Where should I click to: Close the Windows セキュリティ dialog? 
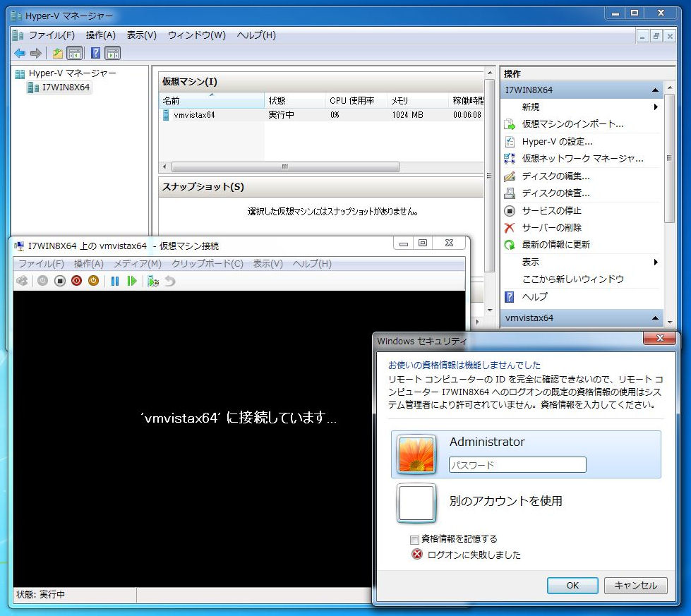tap(660, 339)
